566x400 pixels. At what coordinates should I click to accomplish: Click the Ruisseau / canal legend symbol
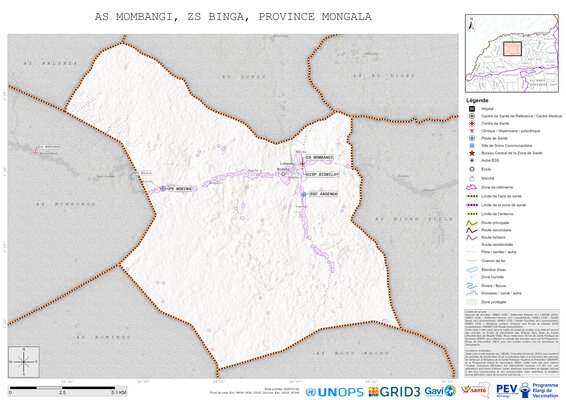[x=471, y=293]
